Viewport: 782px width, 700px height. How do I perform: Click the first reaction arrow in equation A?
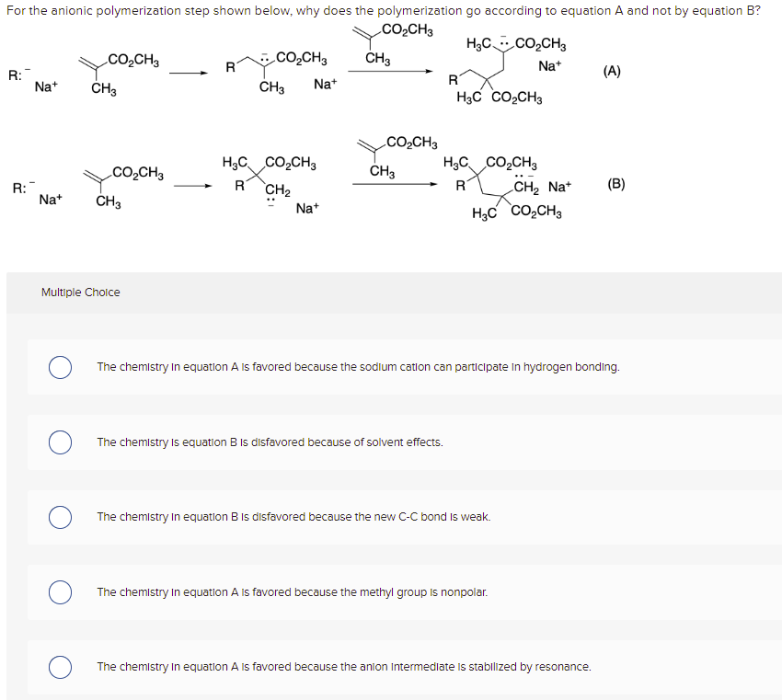click(x=188, y=72)
